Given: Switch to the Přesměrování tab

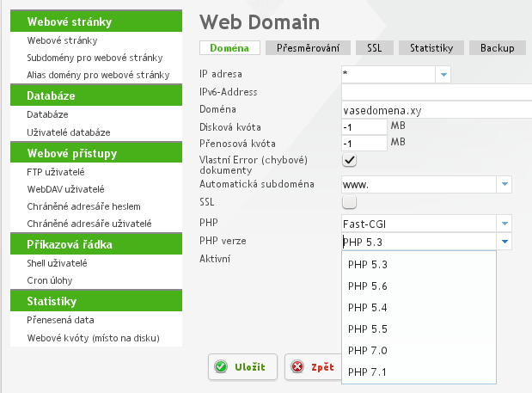Looking at the screenshot, I should coord(308,48).
